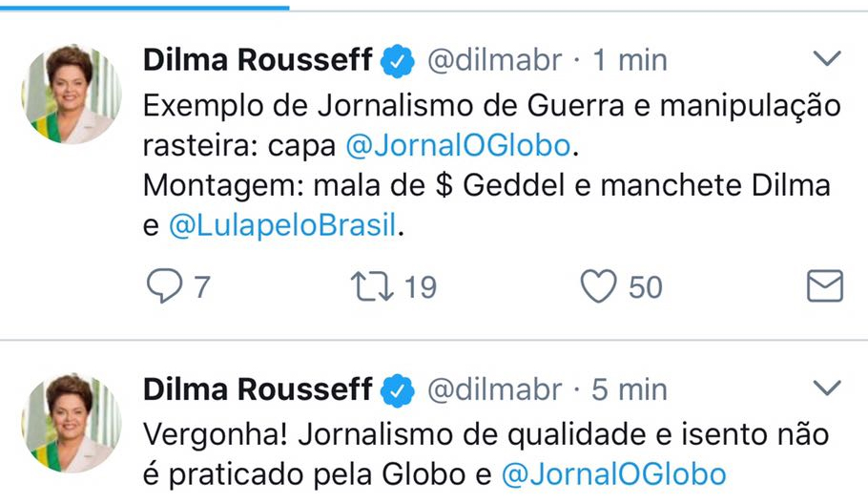Like the tweet with the heart icon
This screenshot has width=868, height=504.
click(x=599, y=286)
